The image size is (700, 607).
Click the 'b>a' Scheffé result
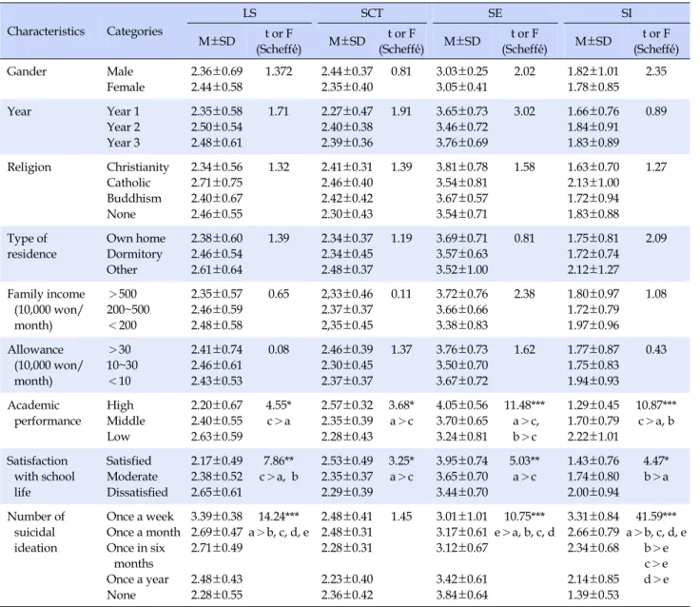coord(656,477)
